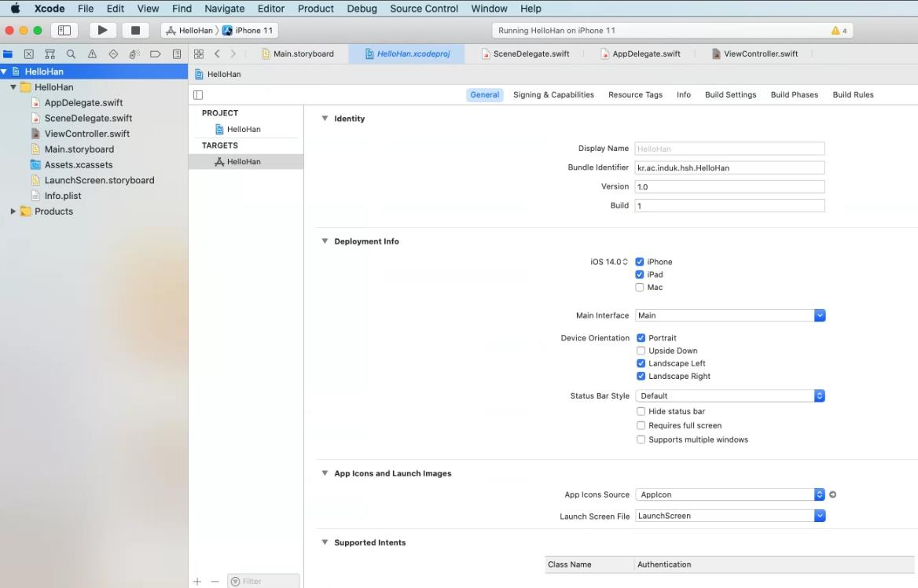Image resolution: width=918 pixels, height=588 pixels.
Task: Open the Product menu
Action: click(x=316, y=8)
